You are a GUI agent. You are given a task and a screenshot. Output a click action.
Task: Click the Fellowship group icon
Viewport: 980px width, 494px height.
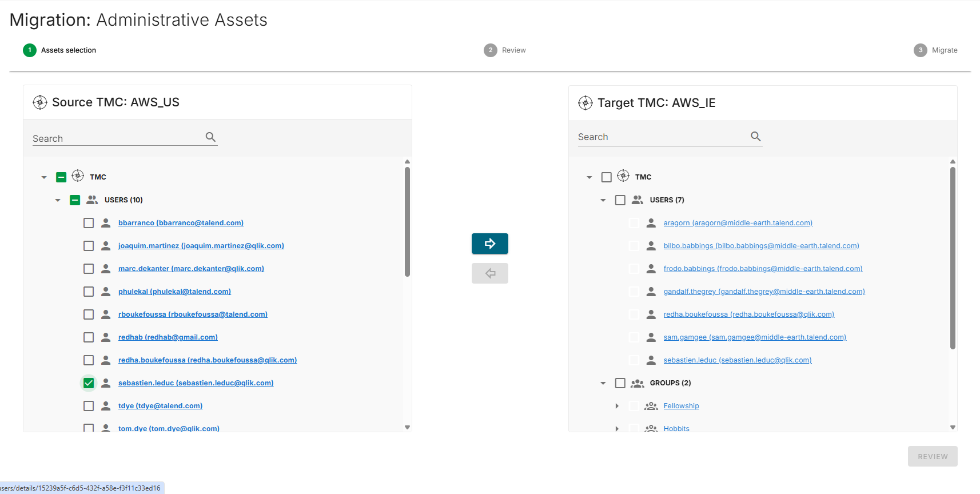click(x=651, y=406)
